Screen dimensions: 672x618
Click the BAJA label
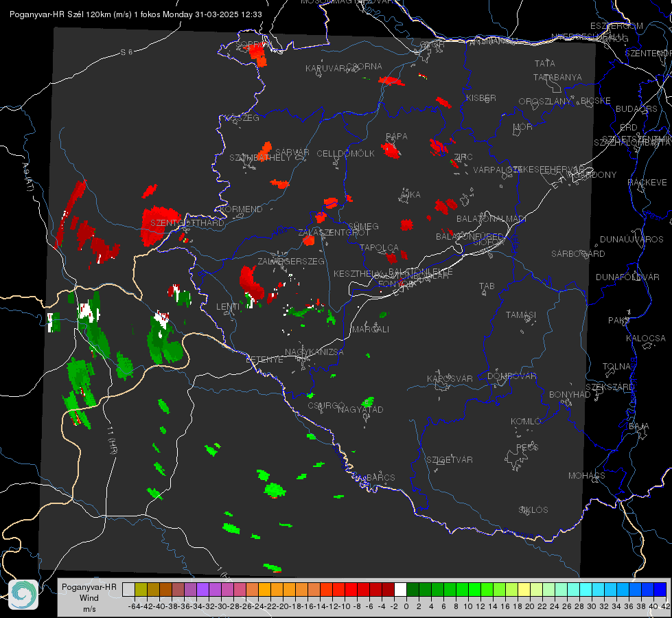pos(639,426)
